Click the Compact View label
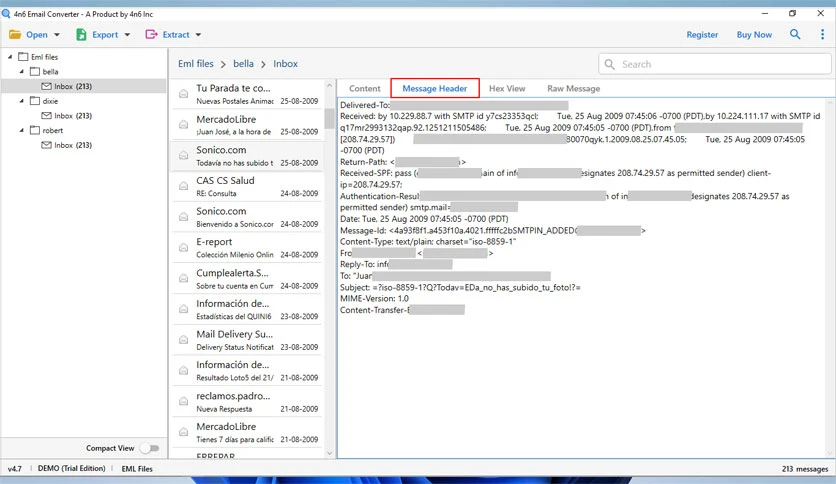836x484 pixels. coord(110,448)
